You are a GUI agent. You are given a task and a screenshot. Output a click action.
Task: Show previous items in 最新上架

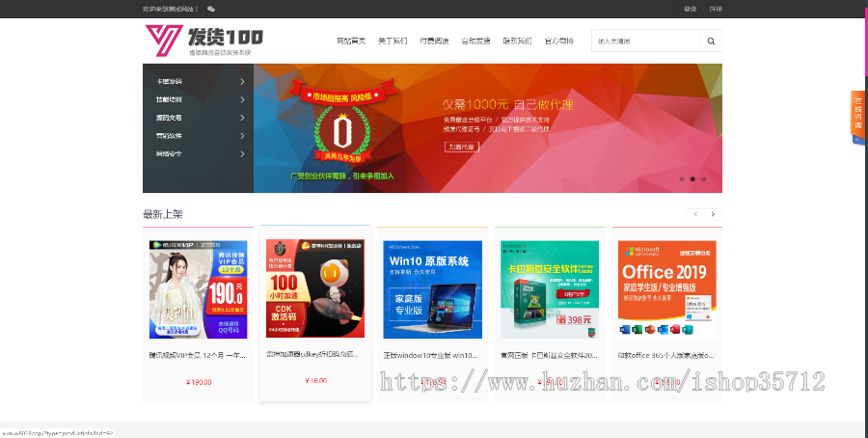695,214
